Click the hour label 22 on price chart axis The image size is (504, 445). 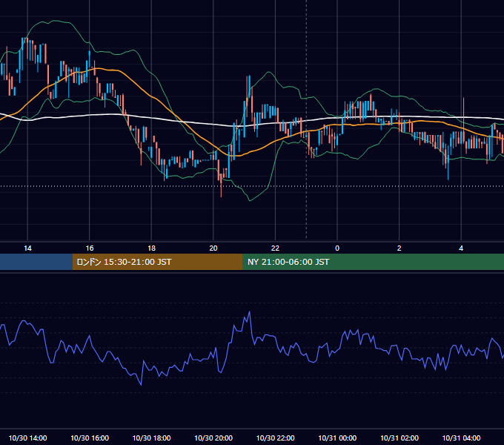[275, 248]
